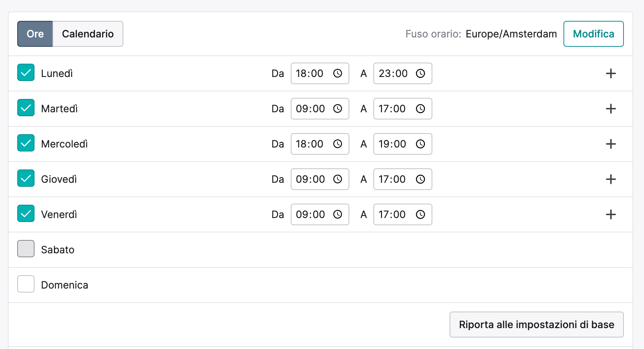Add another time slot for Lunedì
Viewport: 644px width, 349px height.
(x=611, y=73)
